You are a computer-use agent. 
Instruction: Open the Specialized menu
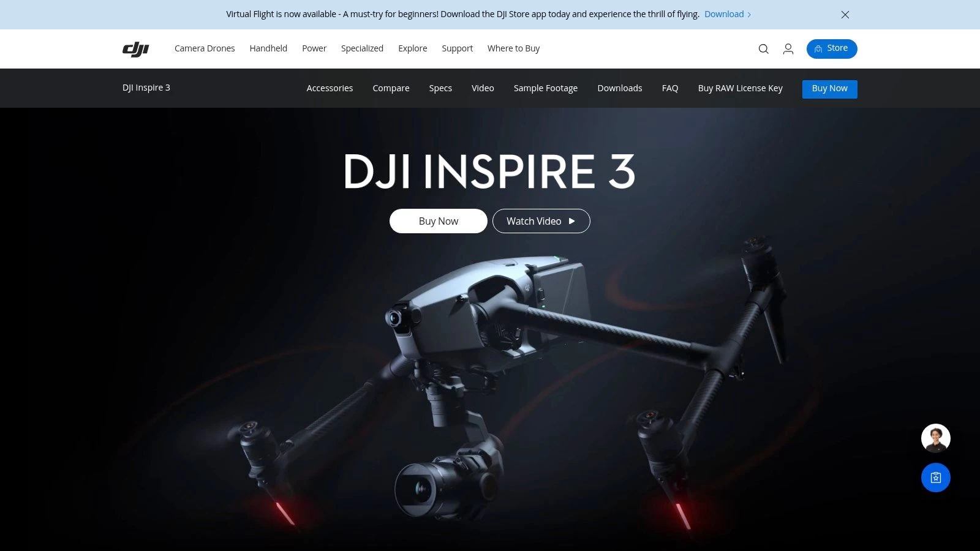tap(362, 48)
